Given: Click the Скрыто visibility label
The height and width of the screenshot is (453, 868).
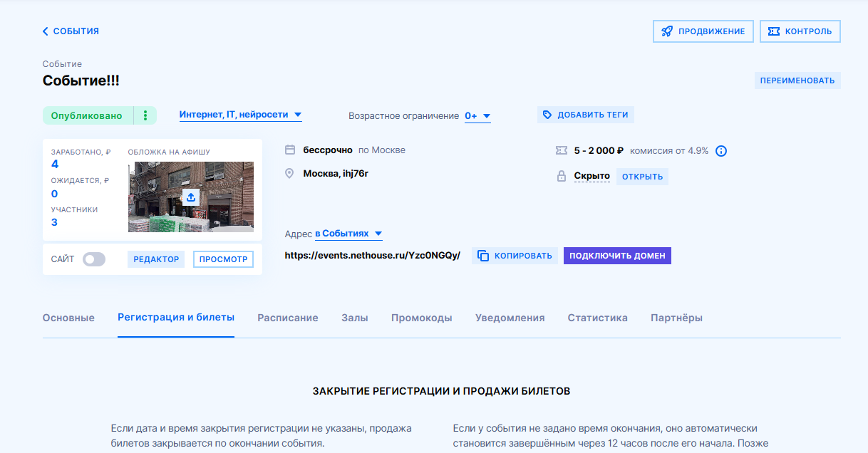Looking at the screenshot, I should point(592,176).
